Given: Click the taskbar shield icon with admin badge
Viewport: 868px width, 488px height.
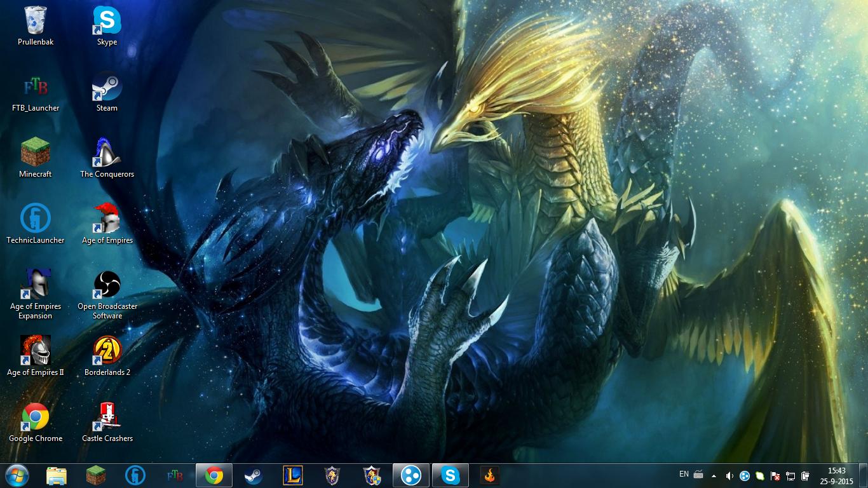Looking at the screenshot, I should pyautogui.click(x=372, y=475).
